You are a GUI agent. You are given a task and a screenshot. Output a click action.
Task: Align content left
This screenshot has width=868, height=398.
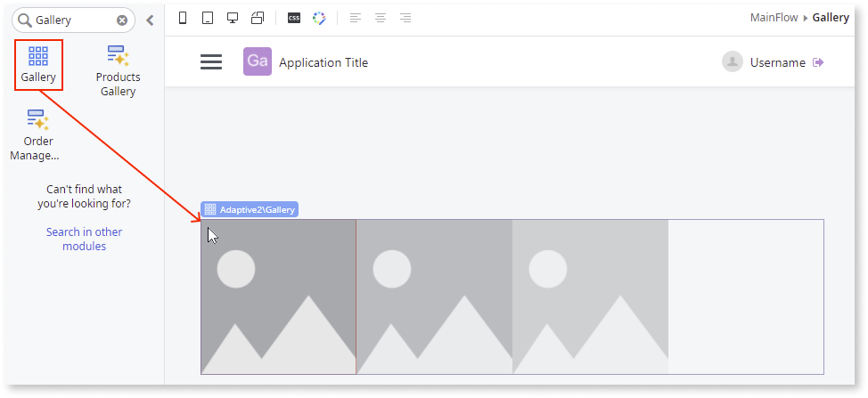pos(356,19)
